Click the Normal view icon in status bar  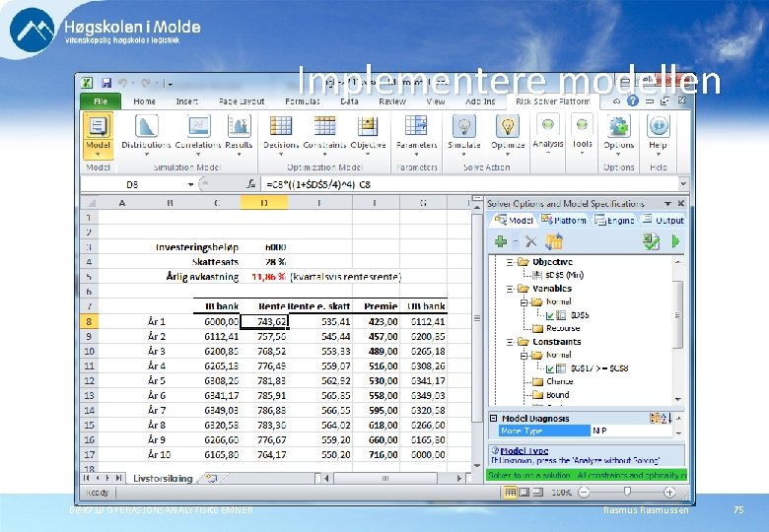[511, 493]
